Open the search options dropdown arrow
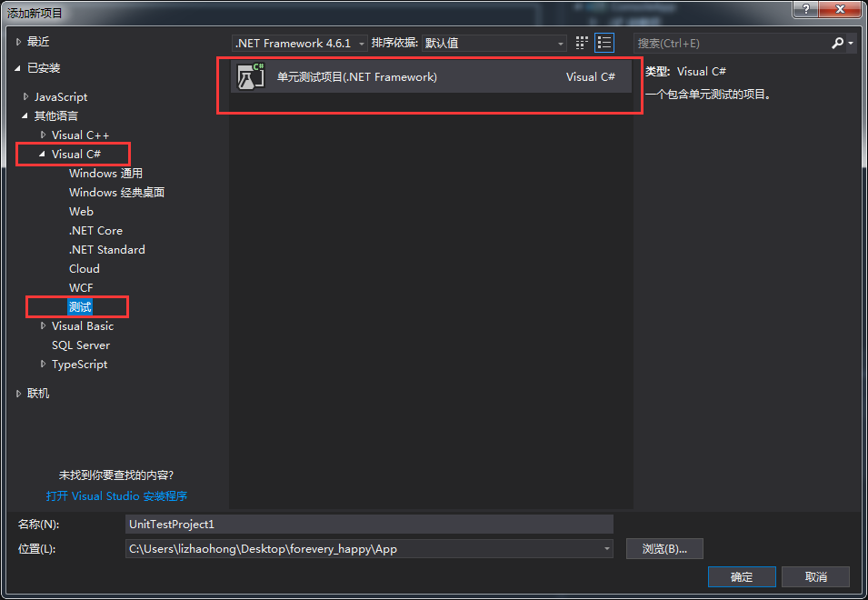 pyautogui.click(x=851, y=43)
